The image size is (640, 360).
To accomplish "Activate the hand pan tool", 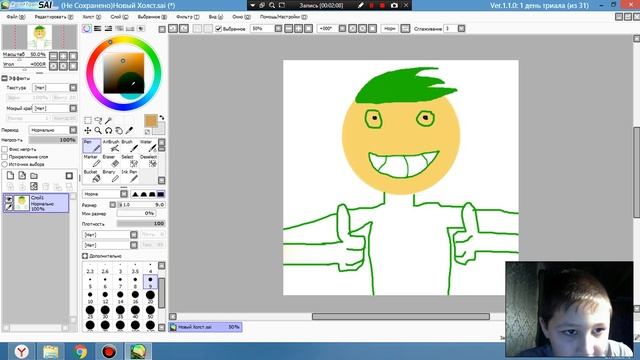I will [119, 131].
